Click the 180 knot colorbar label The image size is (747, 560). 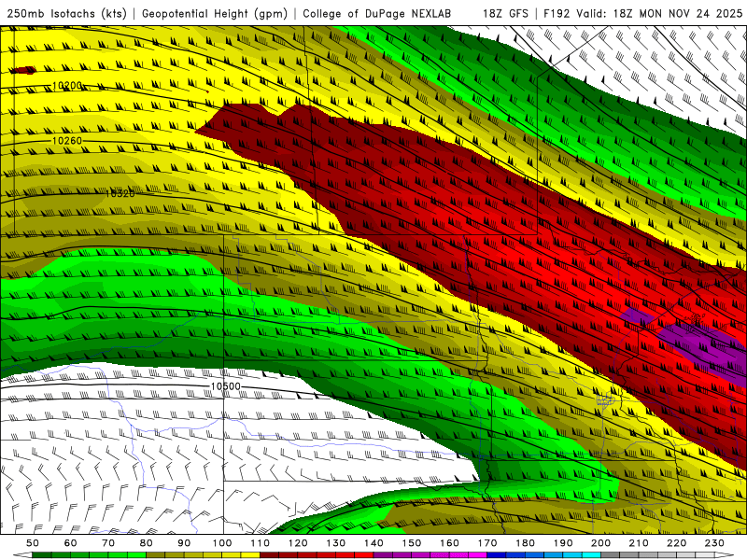[525, 543]
